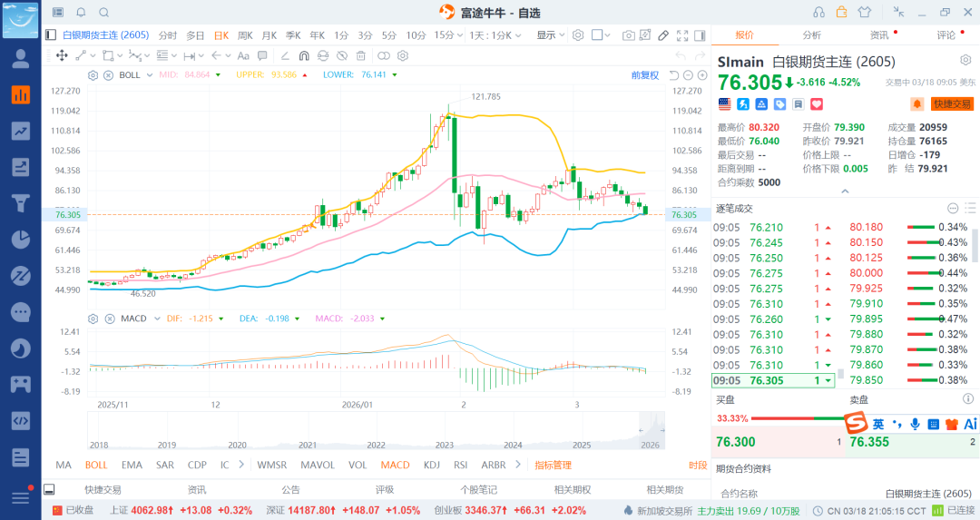Open the search magnifier in title bar
Image resolution: width=980 pixels, height=520 pixels.
[103, 13]
